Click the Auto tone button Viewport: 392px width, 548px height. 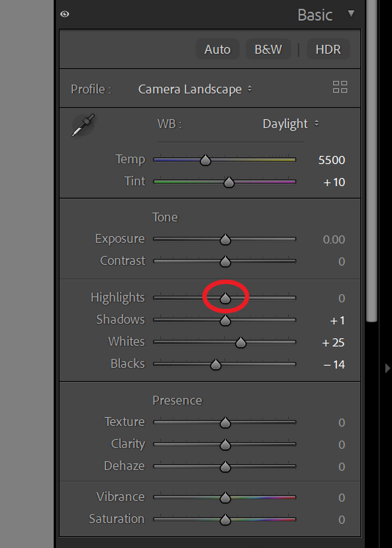pos(217,49)
